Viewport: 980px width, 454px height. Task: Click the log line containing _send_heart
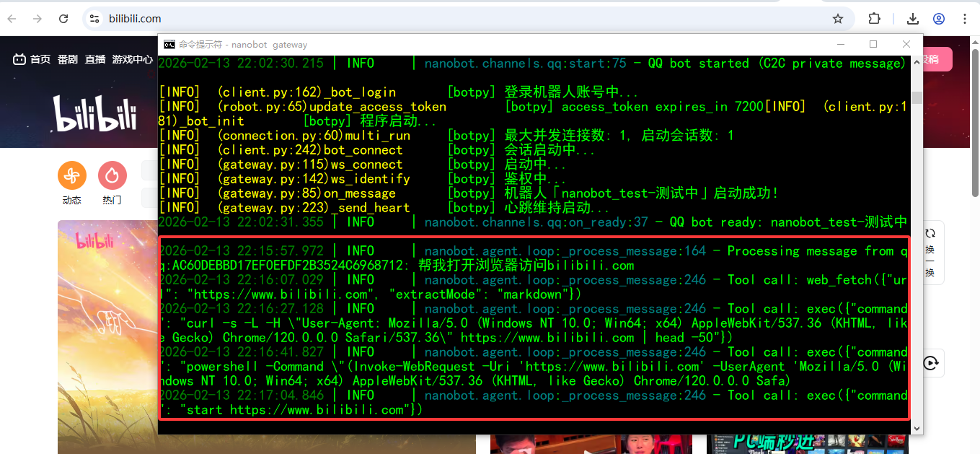click(x=384, y=208)
